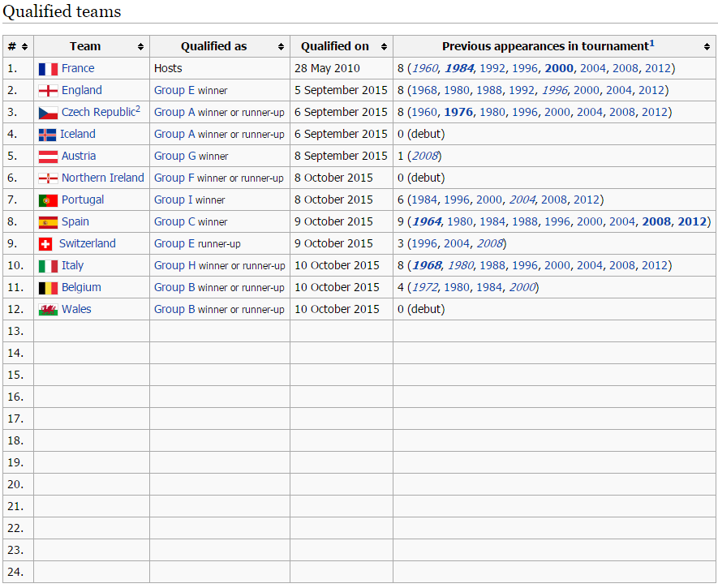Screen dimensions: 718x588
Task: Click the Spain flag icon
Action: [48, 222]
